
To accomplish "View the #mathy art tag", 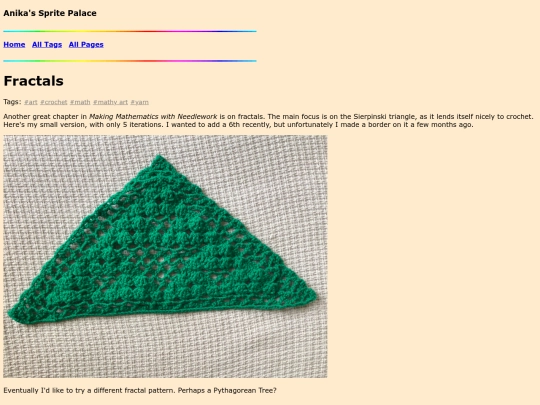I will [x=110, y=102].
